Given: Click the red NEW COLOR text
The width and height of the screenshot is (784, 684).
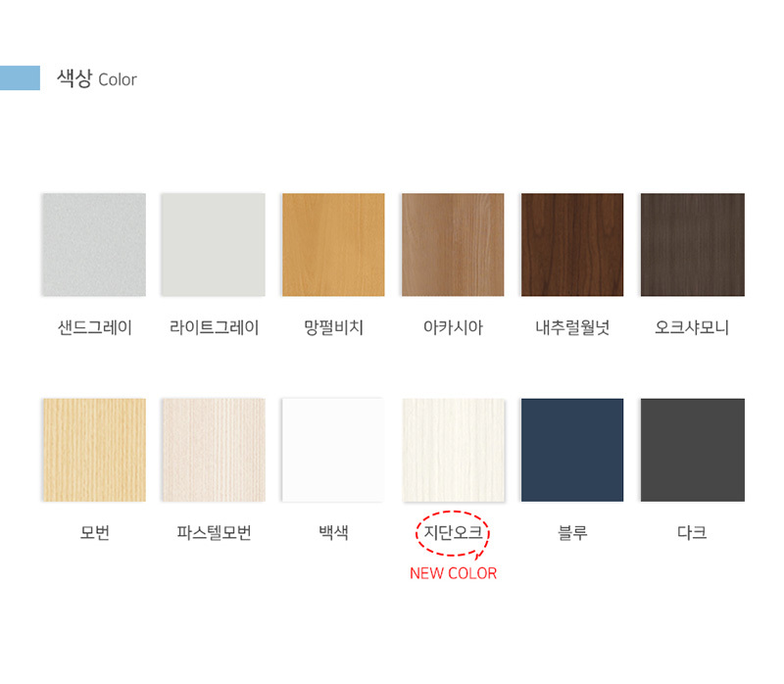Looking at the screenshot, I should tap(453, 573).
